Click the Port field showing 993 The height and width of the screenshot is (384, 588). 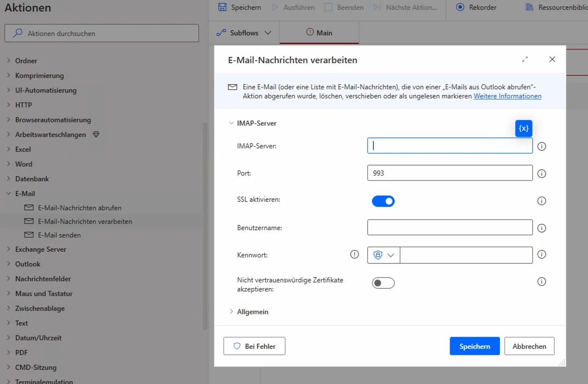pos(450,173)
